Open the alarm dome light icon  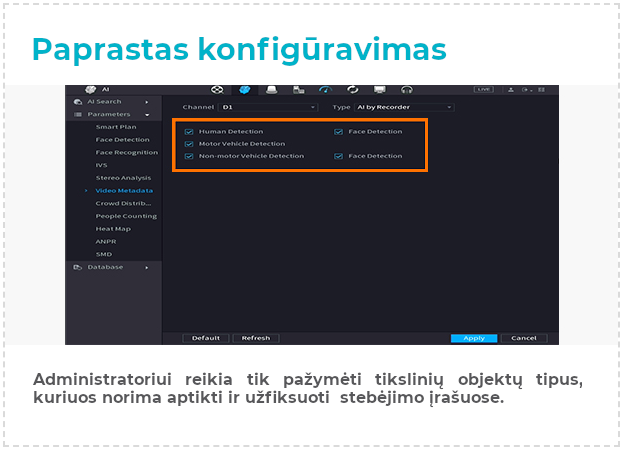272,90
